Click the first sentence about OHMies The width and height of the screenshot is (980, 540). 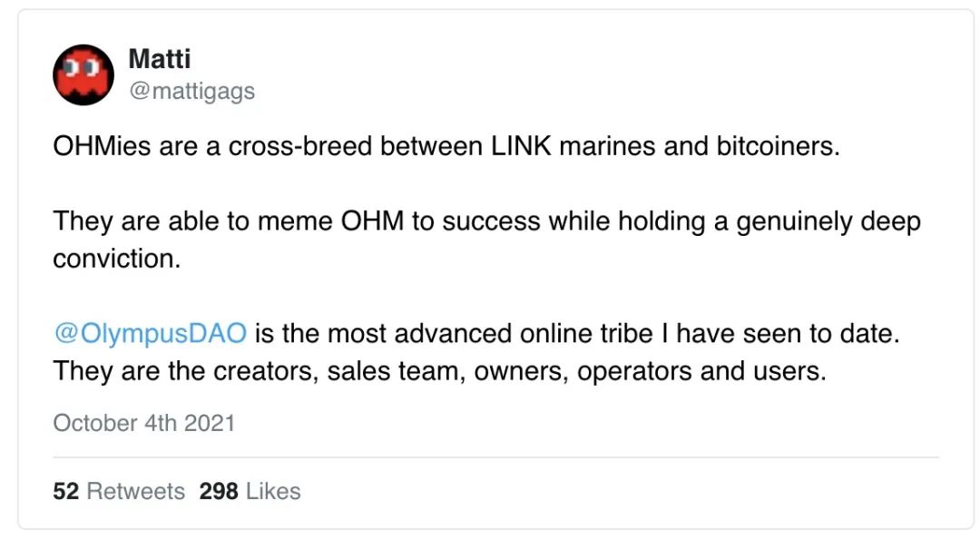tap(446, 146)
